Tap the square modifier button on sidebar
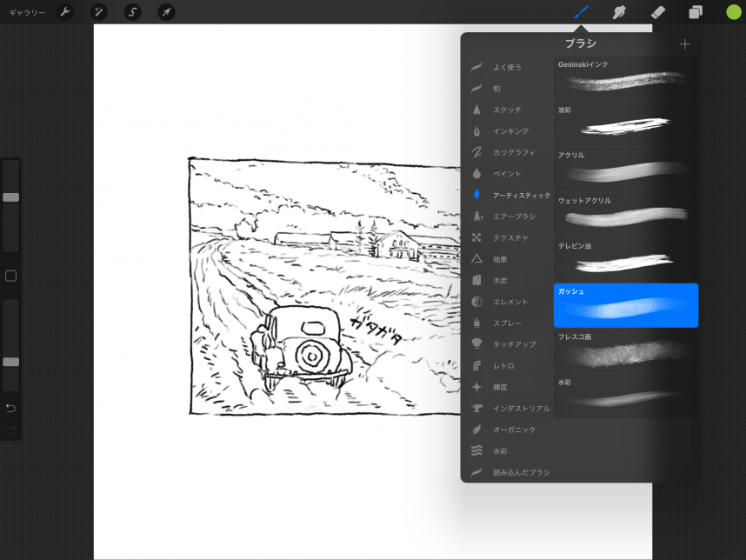The width and height of the screenshot is (746, 560). [10, 276]
